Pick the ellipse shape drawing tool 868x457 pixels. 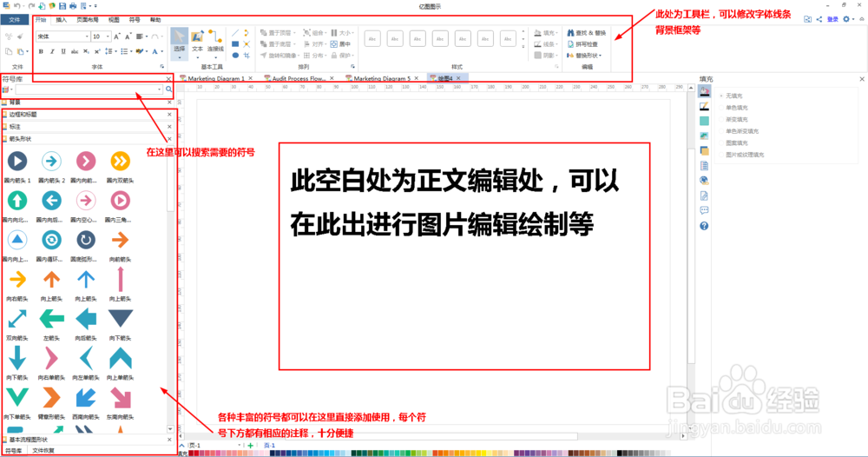coord(235,56)
